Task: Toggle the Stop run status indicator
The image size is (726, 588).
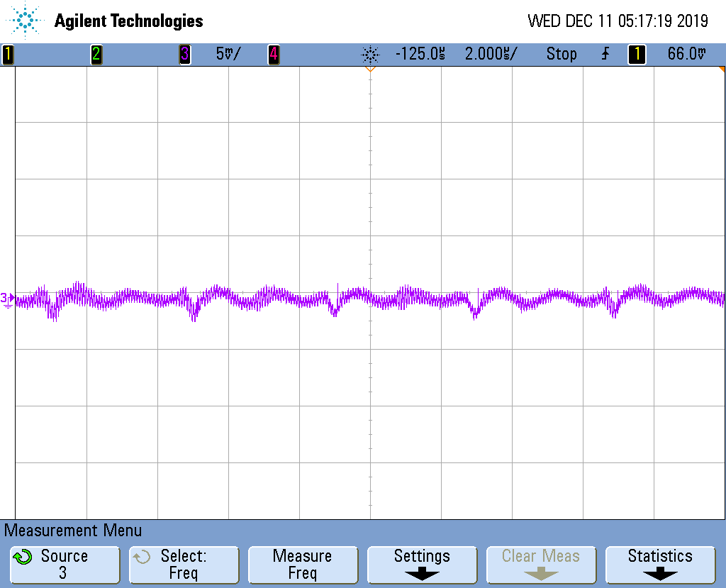Action: coord(562,54)
